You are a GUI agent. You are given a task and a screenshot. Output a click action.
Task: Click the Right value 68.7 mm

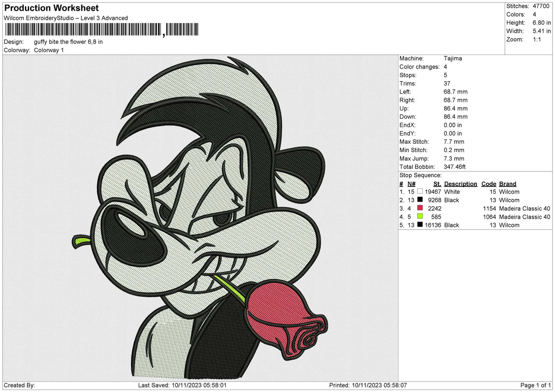pyautogui.click(x=455, y=100)
